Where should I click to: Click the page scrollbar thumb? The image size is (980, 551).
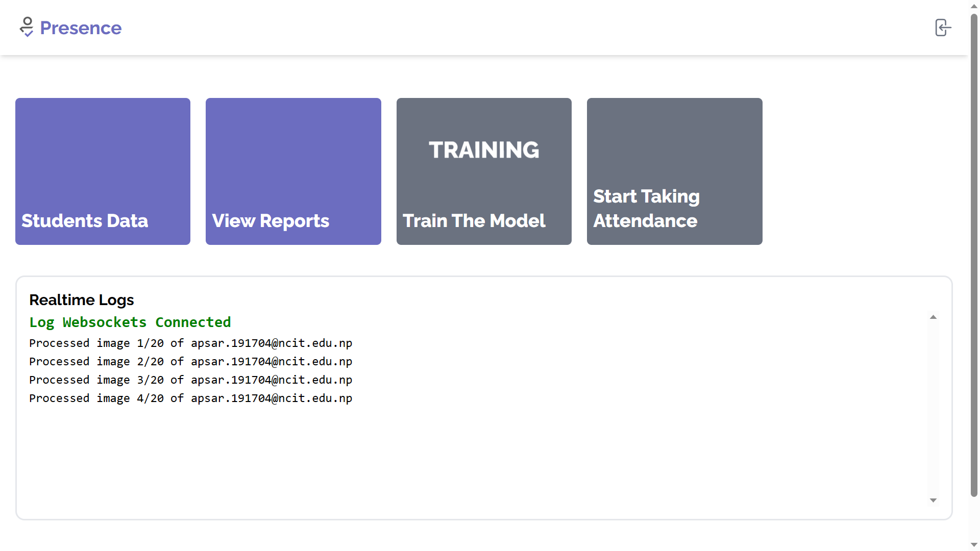(974, 255)
